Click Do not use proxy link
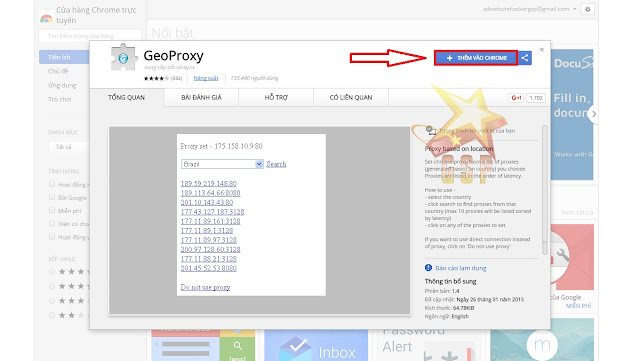640x361 pixels. (205, 287)
